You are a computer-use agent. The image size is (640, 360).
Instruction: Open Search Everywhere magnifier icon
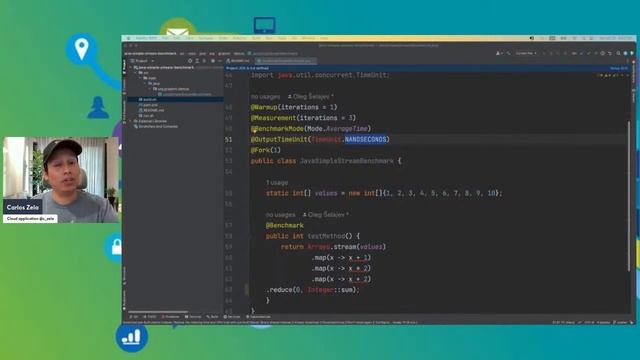(619, 53)
